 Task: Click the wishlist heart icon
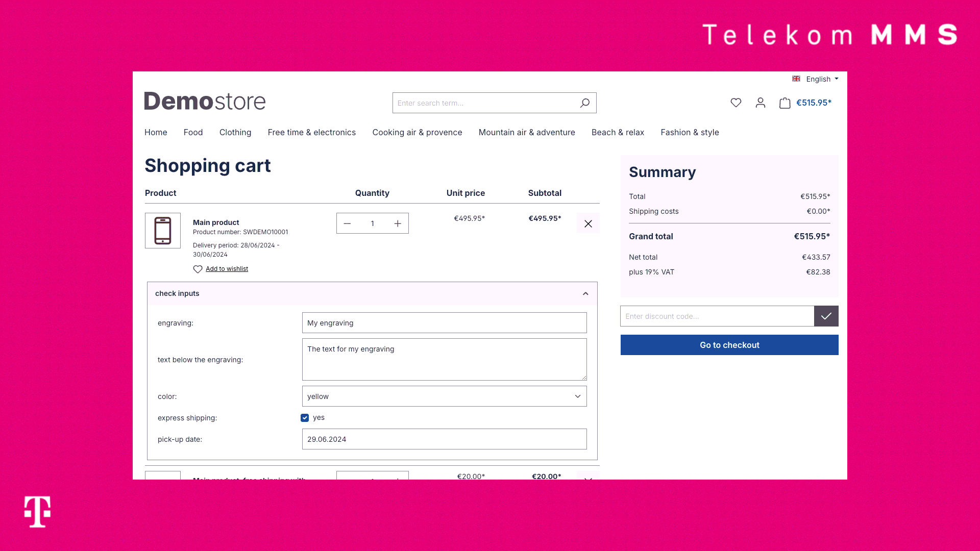pyautogui.click(x=736, y=102)
